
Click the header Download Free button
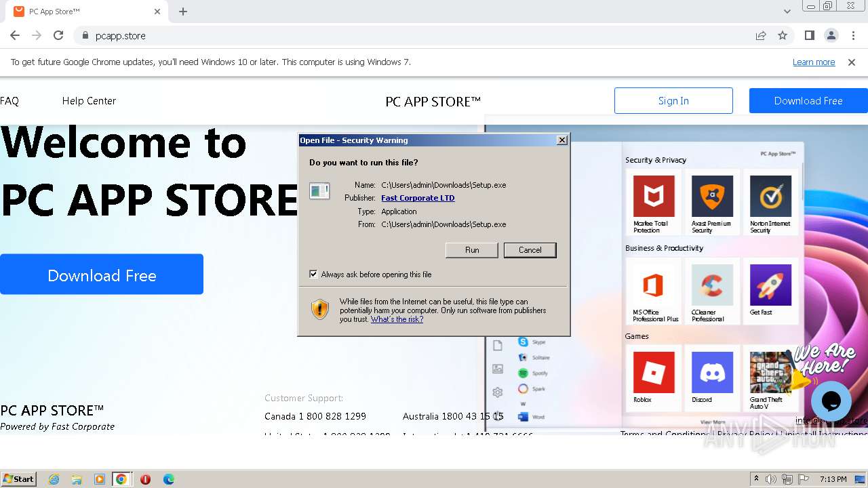[x=808, y=100]
